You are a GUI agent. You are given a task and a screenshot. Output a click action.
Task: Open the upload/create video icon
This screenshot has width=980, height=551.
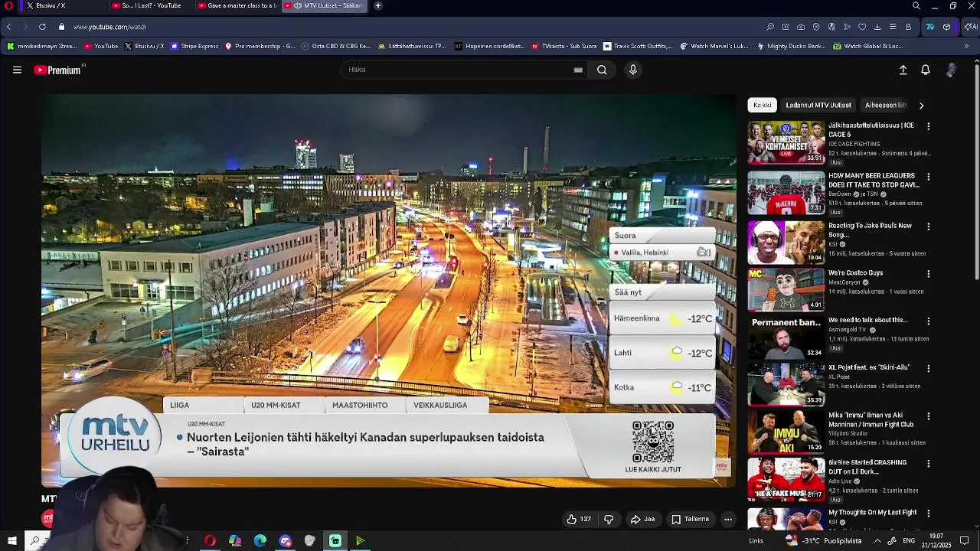[903, 70]
